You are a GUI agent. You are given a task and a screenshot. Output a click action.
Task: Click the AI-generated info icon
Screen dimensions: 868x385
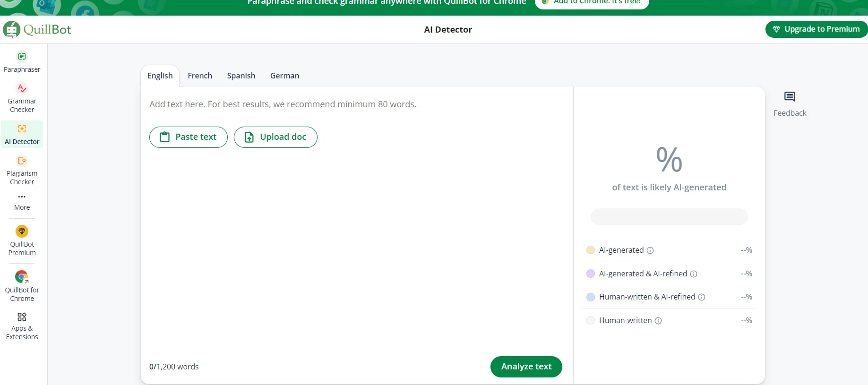tap(650, 250)
